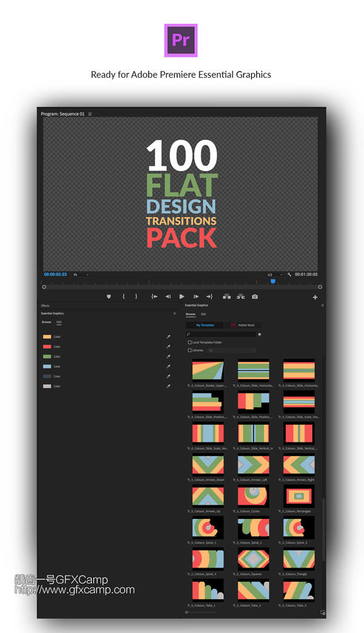Click the favorites star next to search
Screen dimensions: 364x633
(260, 334)
